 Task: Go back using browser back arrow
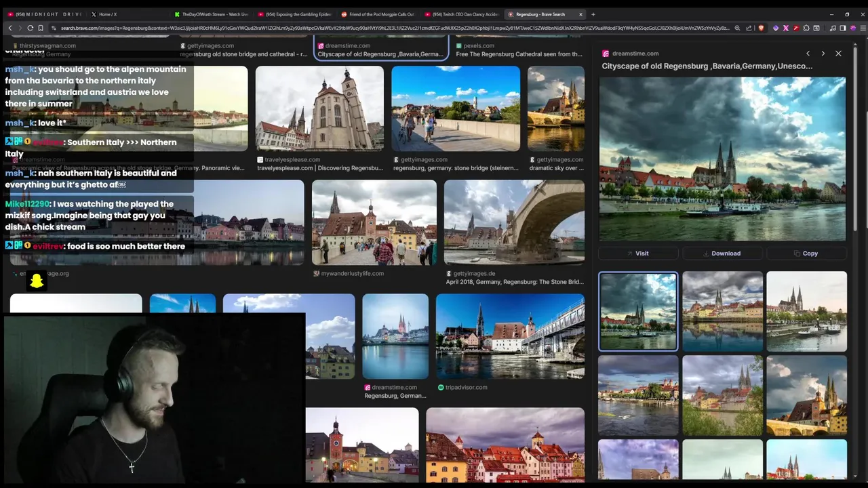10,28
